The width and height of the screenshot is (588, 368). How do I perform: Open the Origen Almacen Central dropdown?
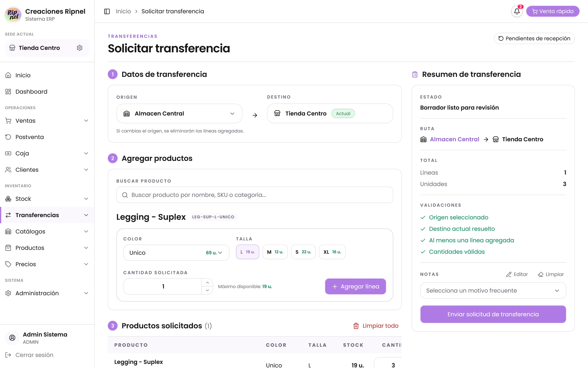(x=179, y=114)
